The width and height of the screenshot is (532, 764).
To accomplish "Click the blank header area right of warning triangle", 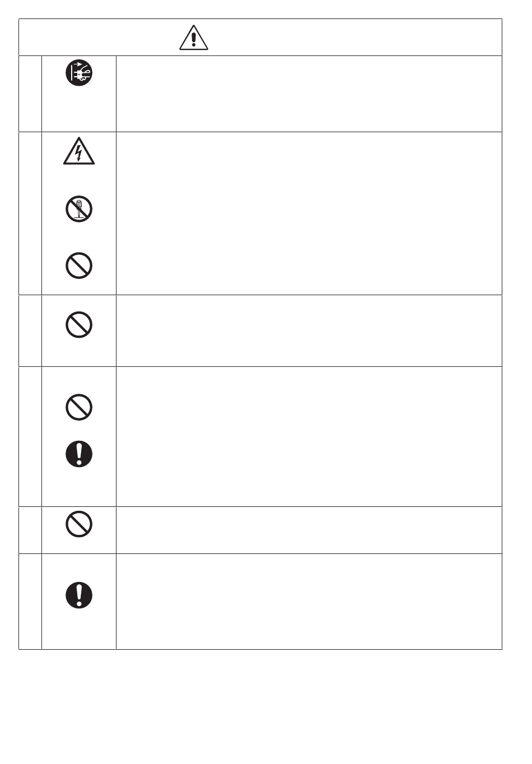I will pyautogui.click(x=355, y=38).
